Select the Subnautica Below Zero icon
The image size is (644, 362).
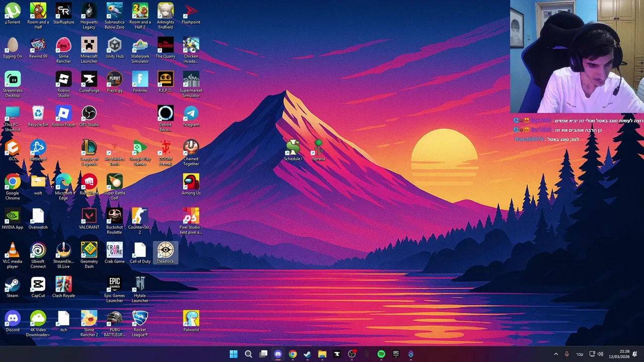(x=115, y=16)
